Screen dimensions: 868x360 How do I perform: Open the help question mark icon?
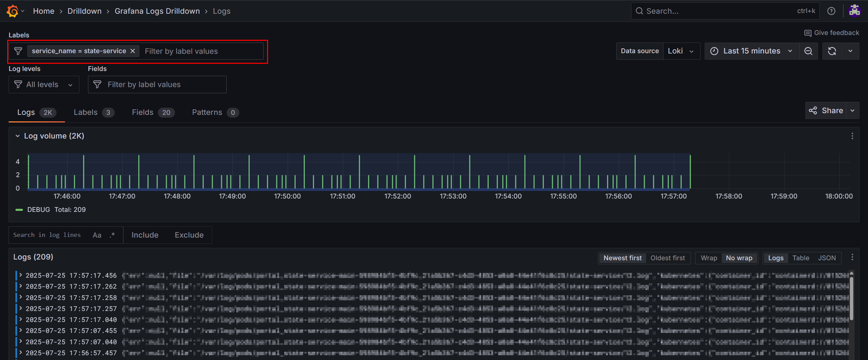click(831, 11)
